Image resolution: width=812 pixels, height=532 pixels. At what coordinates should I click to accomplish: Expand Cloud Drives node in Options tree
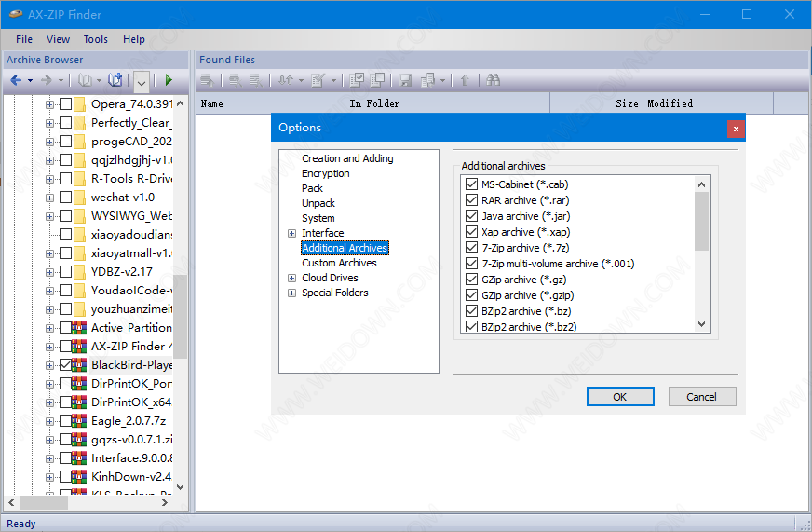(x=292, y=279)
